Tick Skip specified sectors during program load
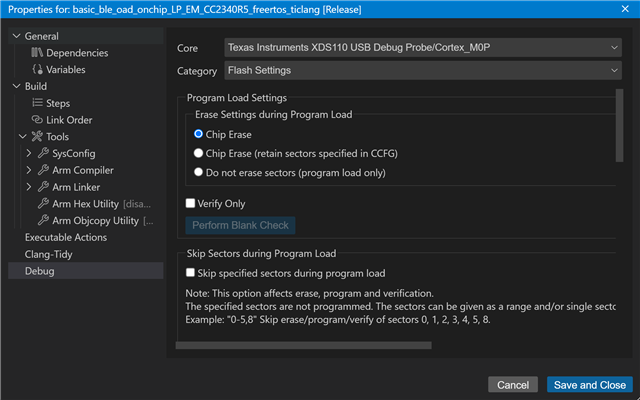This screenshot has width=640, height=400. coord(191,273)
